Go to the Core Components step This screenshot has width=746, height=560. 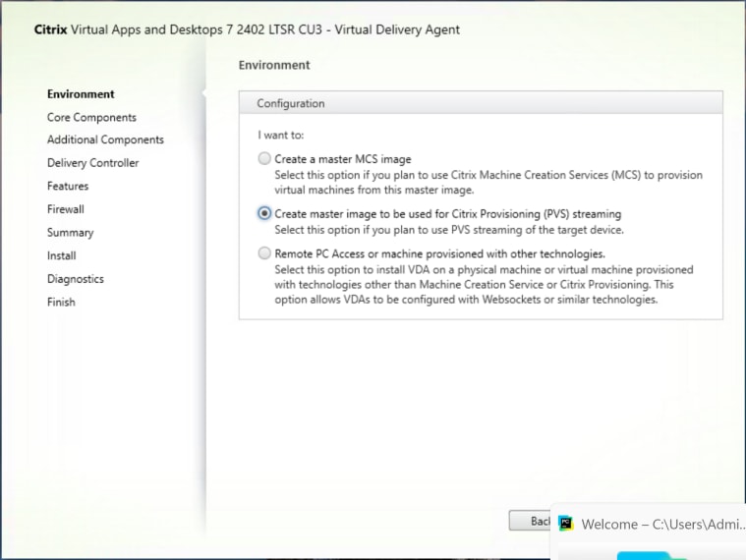91,118
